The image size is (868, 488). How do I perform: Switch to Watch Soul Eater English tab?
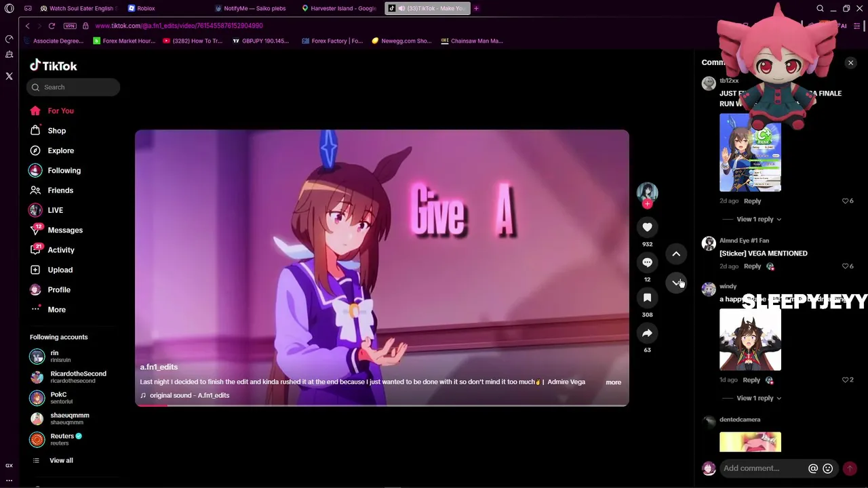tap(77, 9)
